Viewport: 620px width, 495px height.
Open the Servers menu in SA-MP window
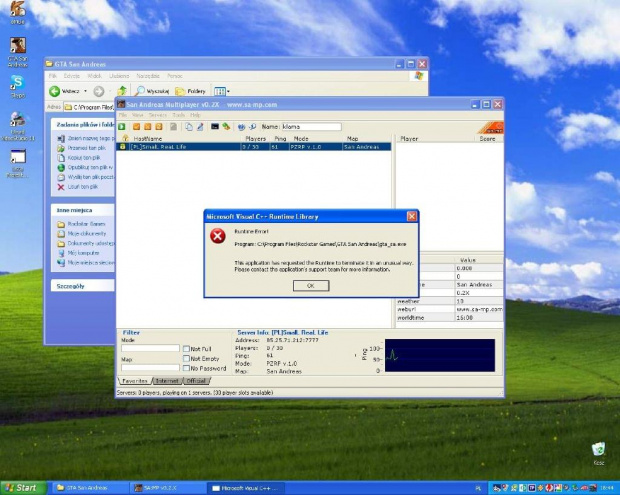tap(157, 115)
